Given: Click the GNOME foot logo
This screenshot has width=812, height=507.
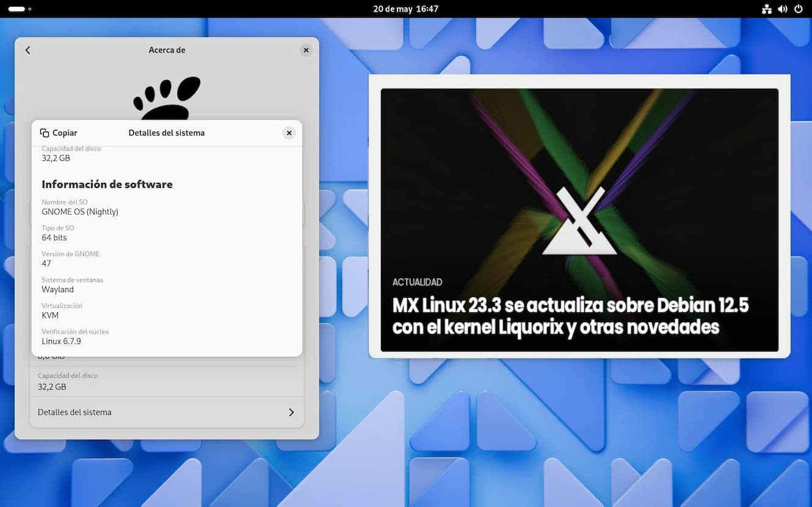Looking at the screenshot, I should click(x=167, y=98).
